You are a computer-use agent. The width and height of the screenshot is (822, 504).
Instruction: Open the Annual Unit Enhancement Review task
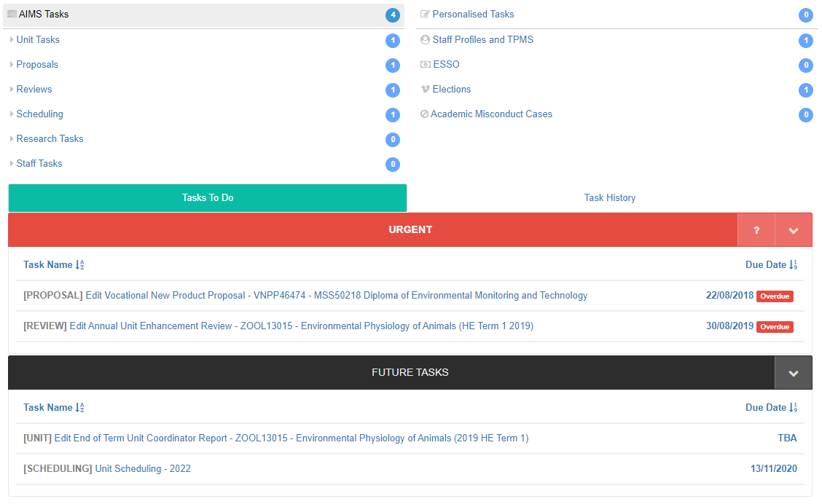(301, 326)
